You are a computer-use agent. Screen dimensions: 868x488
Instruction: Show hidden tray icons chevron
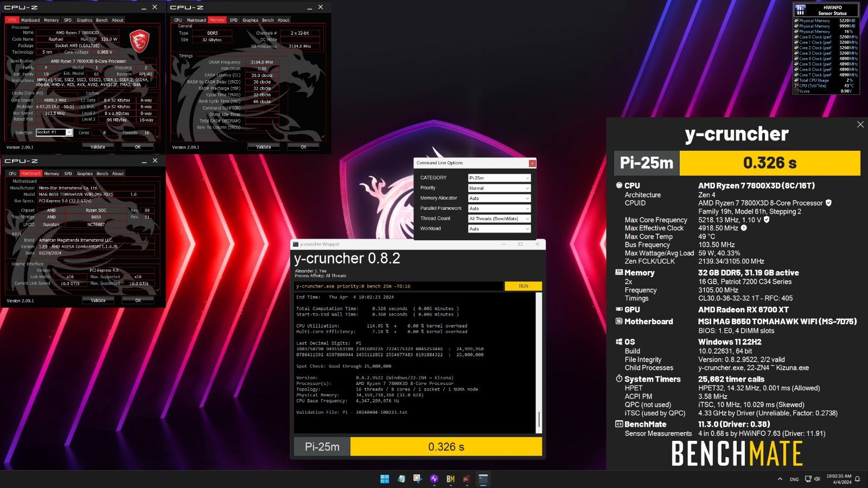(x=780, y=479)
